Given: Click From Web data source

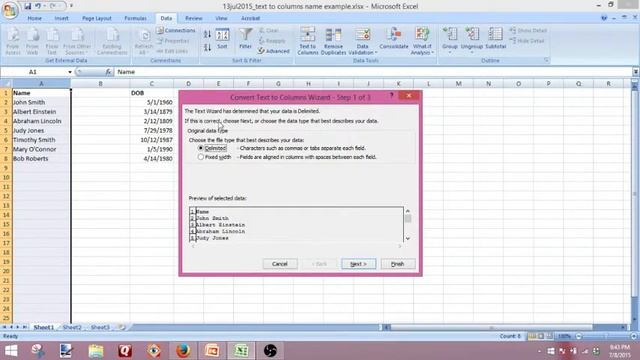Looking at the screenshot, I should [32, 42].
